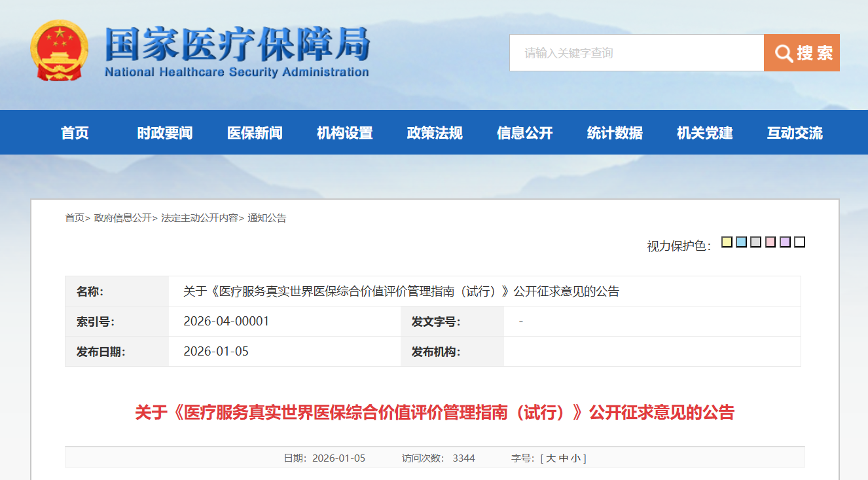The height and width of the screenshot is (480, 868).
Task: Go to 通知公告 breadcrumb link
Action: click(267, 218)
